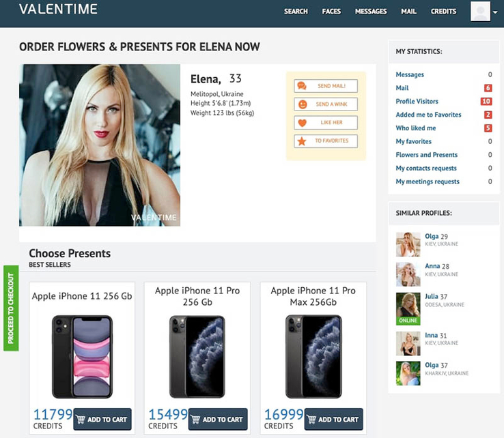Click the Like Her heart icon
The image size is (504, 438).
[x=302, y=123]
